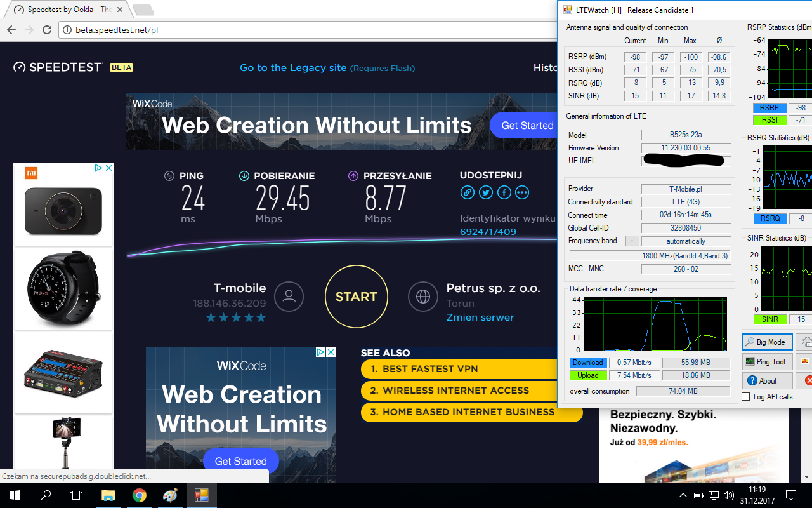This screenshot has height=508, width=812.
Task: Open AdChoices icon on sidebar ad
Action: coord(99,168)
